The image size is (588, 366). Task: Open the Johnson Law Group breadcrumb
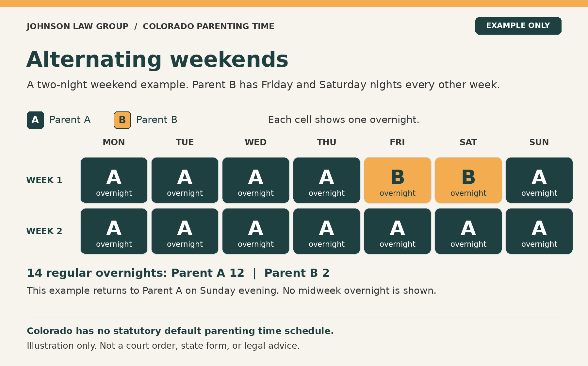tap(78, 26)
